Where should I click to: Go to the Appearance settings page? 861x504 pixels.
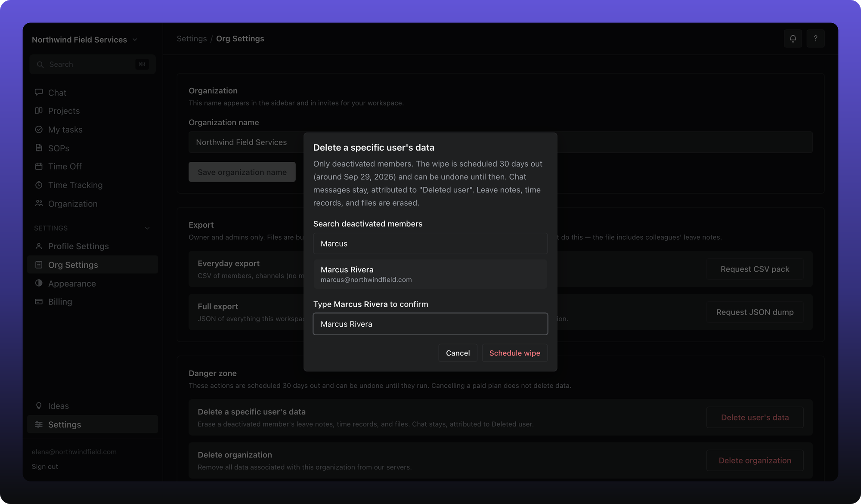93,283
